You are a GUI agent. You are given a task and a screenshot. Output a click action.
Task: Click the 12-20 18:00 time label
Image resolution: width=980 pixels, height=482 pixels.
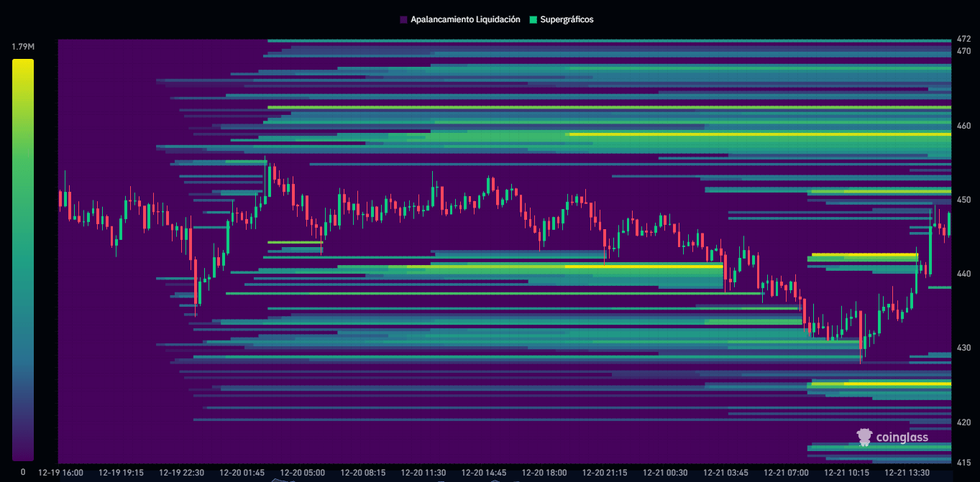(544, 473)
